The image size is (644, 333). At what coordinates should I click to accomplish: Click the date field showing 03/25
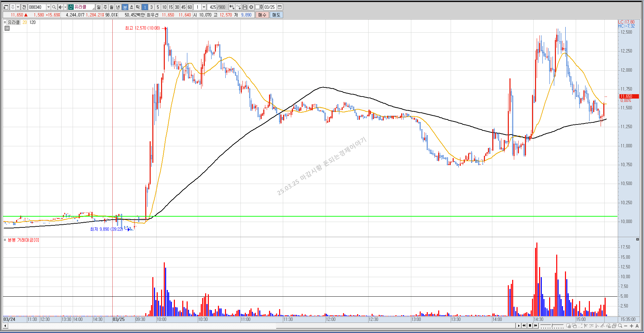point(270,7)
